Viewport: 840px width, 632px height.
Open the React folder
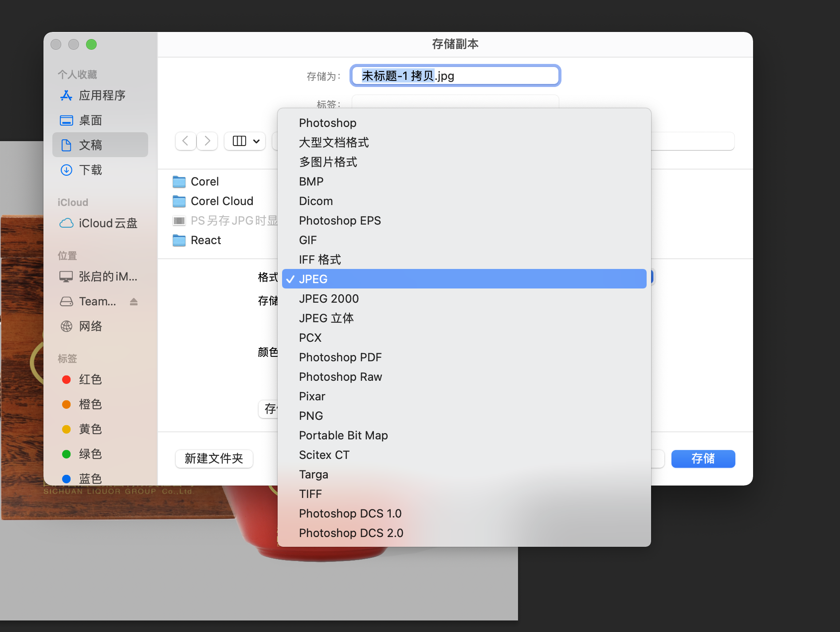[205, 240]
